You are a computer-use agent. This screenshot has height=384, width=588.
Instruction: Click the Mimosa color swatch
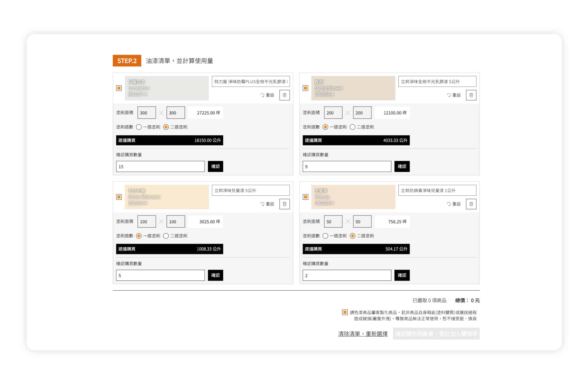(x=353, y=197)
